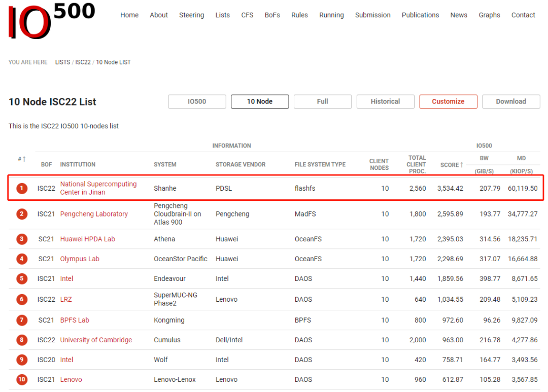Viewport: 548px width, 392px height.
Task: Click FILE SYSTEM TYPE column header
Action: [320, 164]
